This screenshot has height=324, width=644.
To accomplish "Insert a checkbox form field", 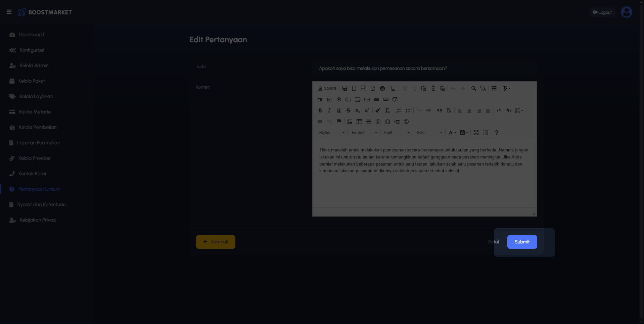I will (x=329, y=99).
